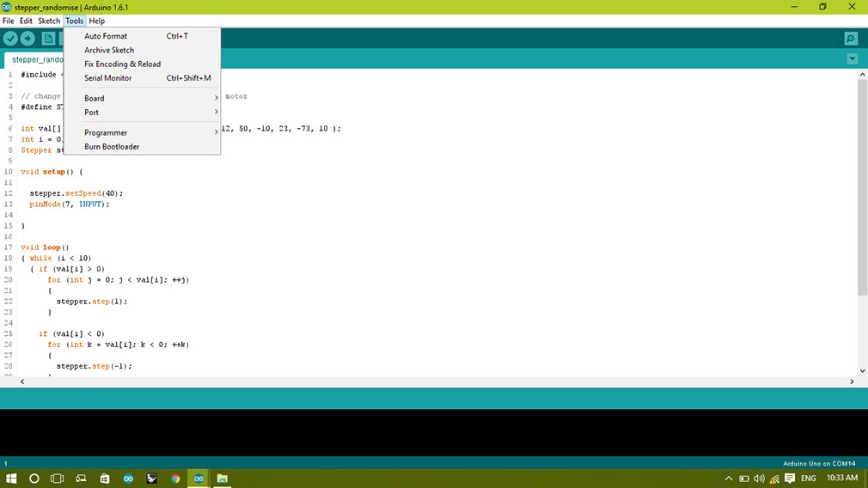
Task: Open the Windows Store taskbar icon
Action: 105,479
